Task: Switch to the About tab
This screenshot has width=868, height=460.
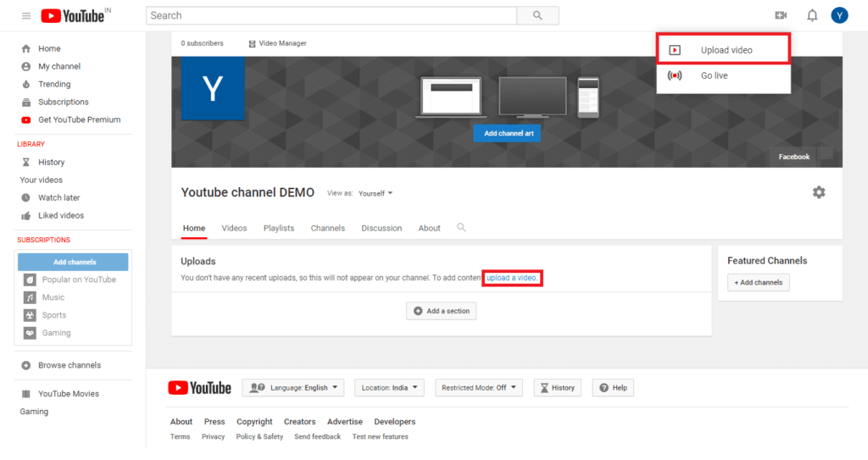Action: point(429,228)
